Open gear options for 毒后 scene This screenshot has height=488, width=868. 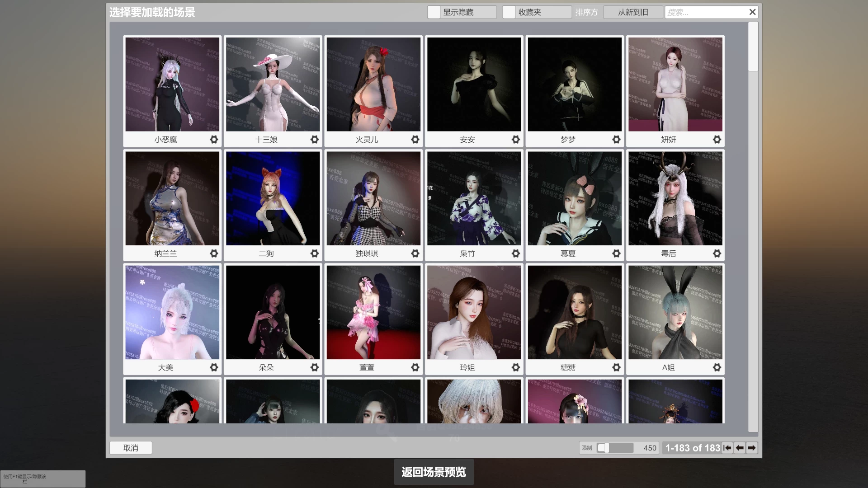717,253
